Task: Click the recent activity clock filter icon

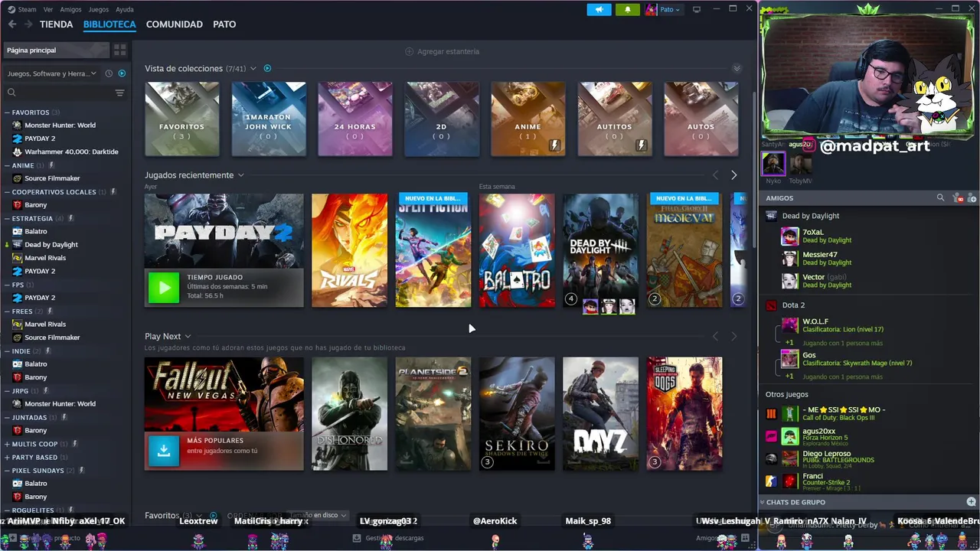Action: [x=109, y=73]
